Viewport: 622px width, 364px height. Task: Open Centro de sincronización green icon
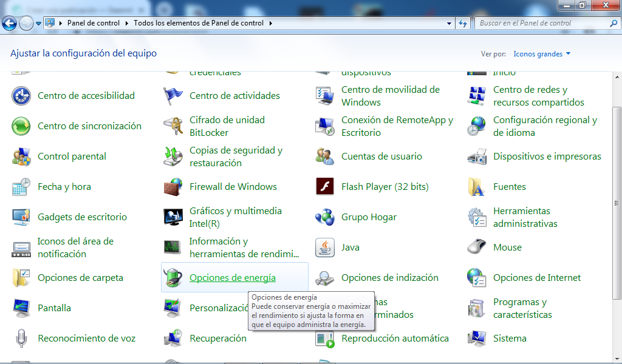click(21, 126)
